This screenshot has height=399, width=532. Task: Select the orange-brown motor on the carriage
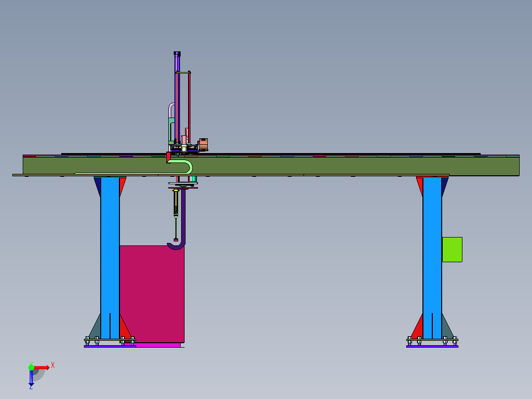(203, 145)
